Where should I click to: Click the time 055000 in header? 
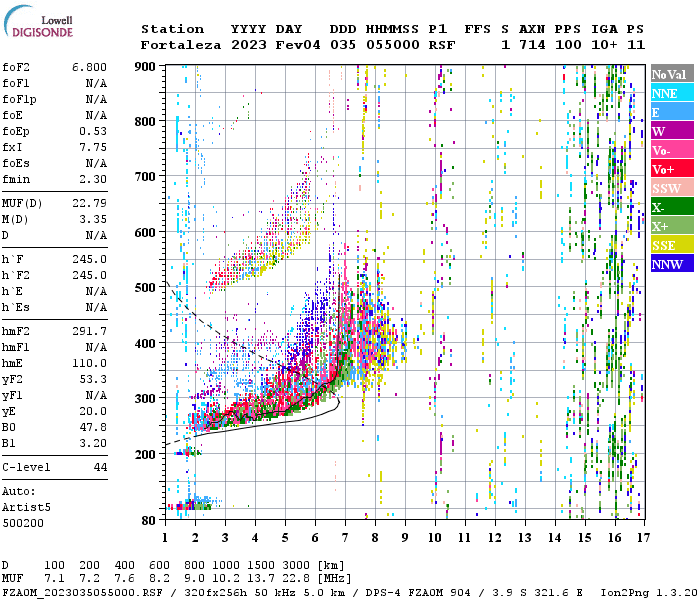(393, 45)
